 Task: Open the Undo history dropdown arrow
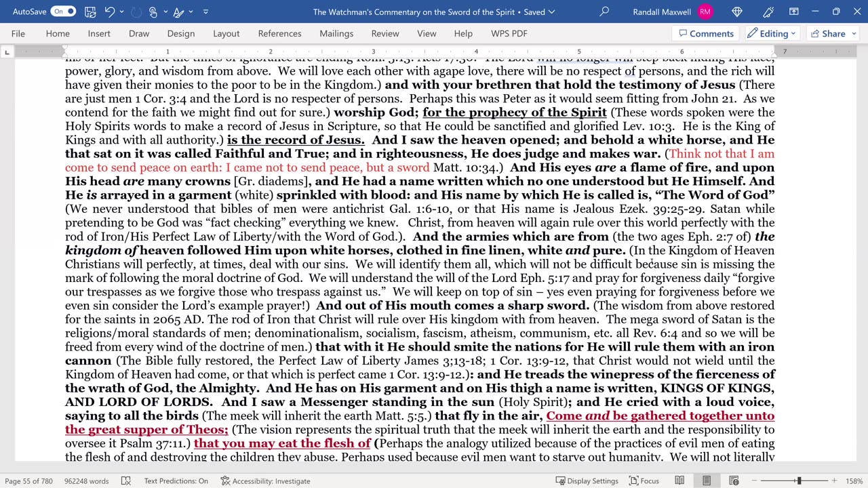[122, 12]
